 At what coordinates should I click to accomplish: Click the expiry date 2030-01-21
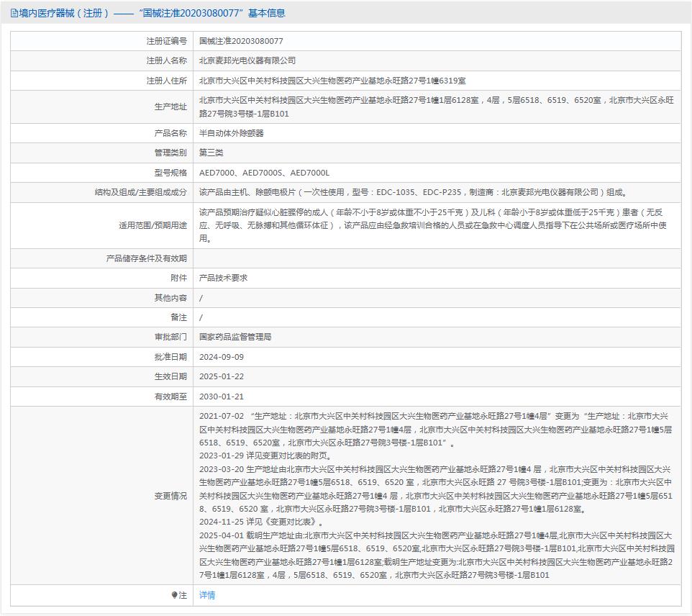222,397
